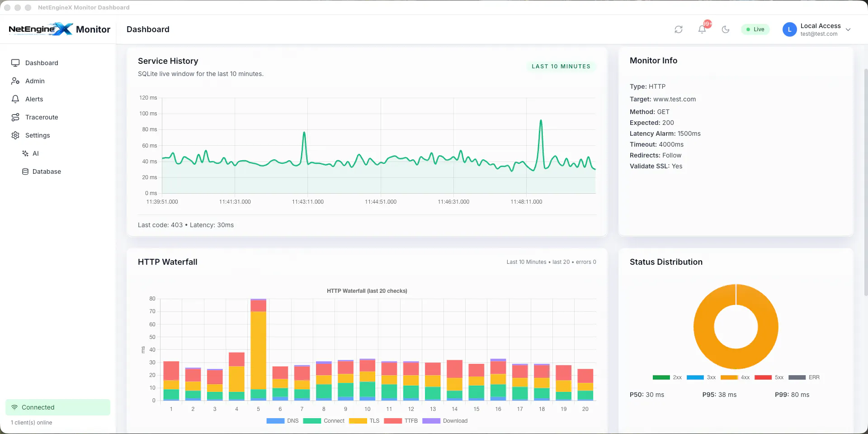Click the Target www.test.com line
Screen dimensions: 868x434
pyautogui.click(x=663, y=99)
